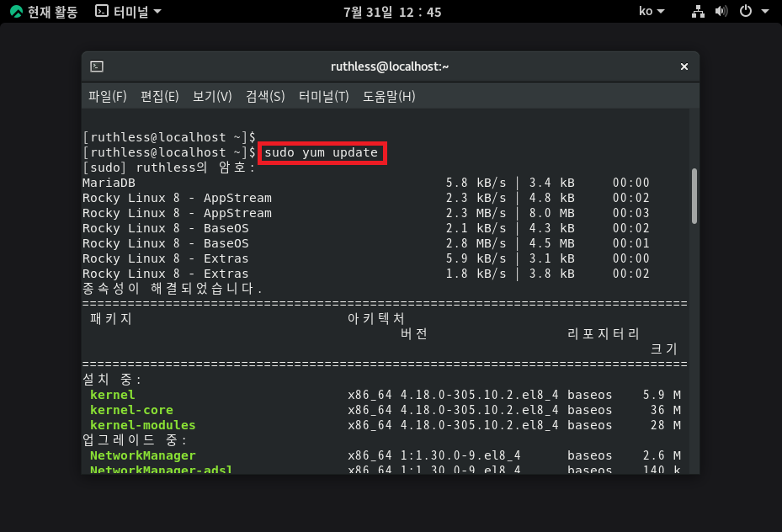The image size is (782, 532).
Task: Open the 터미널(T) menu
Action: click(324, 96)
